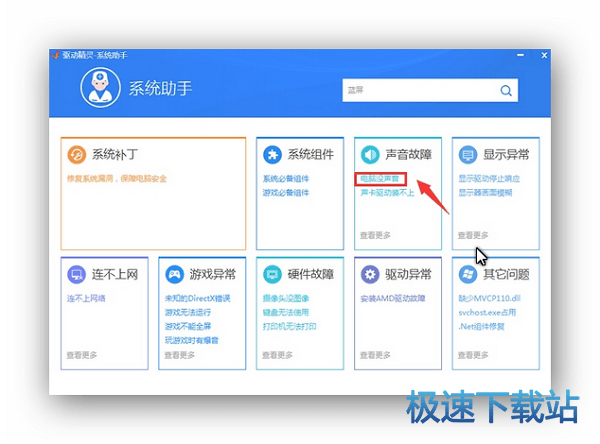Click 查看更多 in 驱动异常 card

(x=375, y=355)
